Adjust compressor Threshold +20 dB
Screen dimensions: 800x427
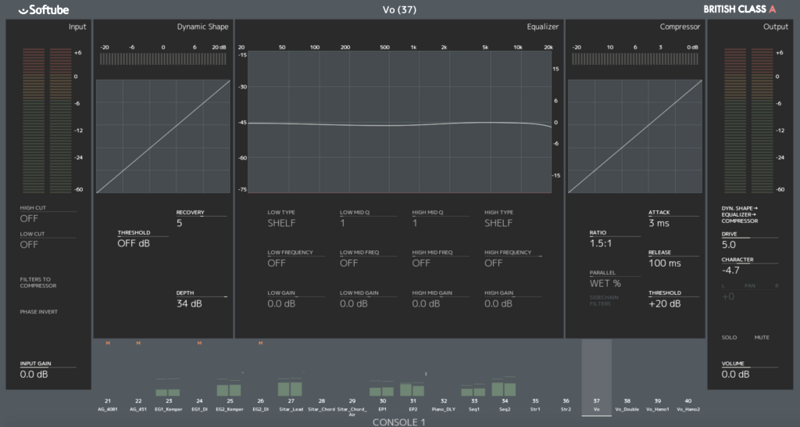pos(673,299)
